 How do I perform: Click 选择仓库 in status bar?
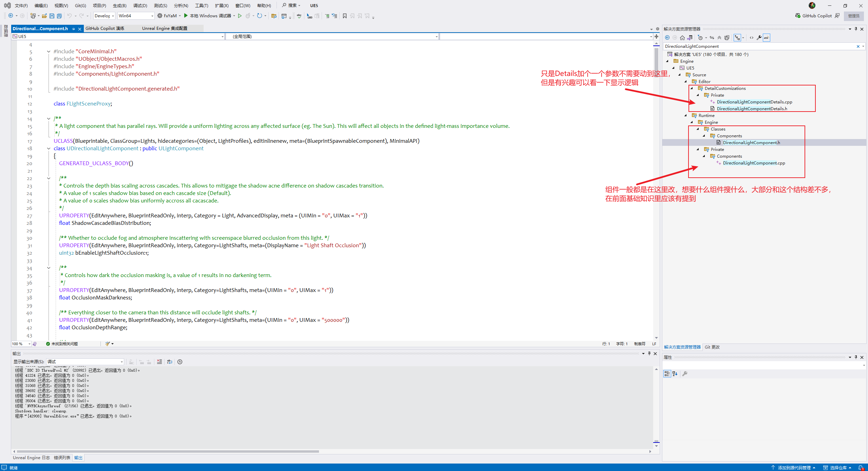click(838, 468)
